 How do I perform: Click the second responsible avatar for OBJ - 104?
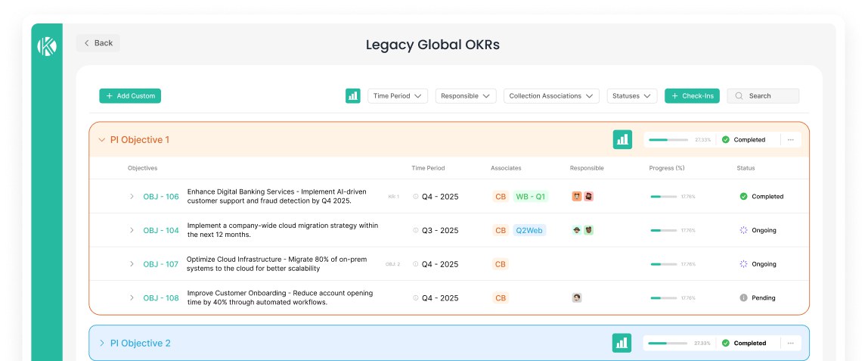(588, 230)
